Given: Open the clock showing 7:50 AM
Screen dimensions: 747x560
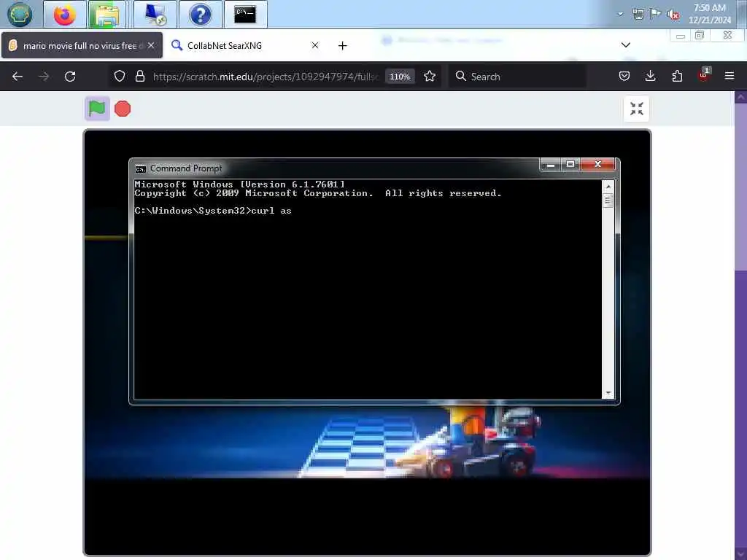Looking at the screenshot, I should click(709, 14).
